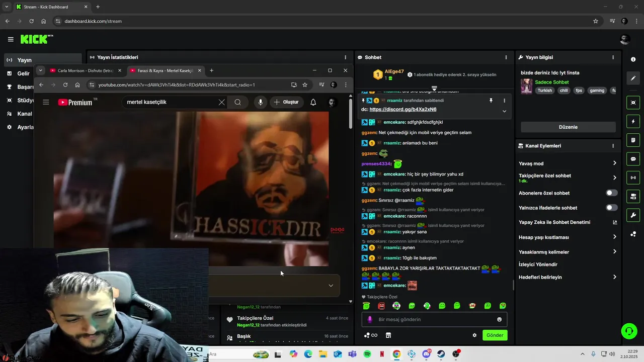
Task: Open YouTube notifications bell
Action: (x=313, y=102)
